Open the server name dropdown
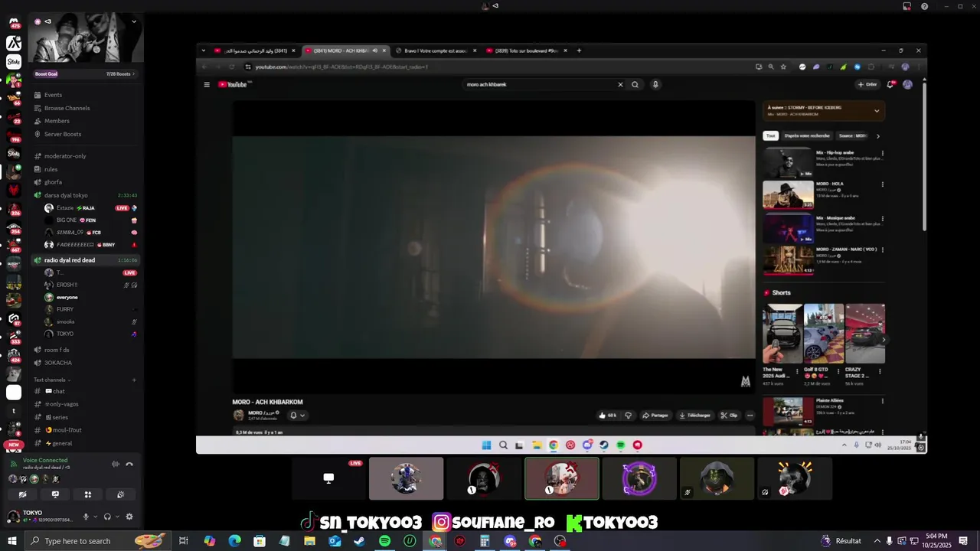Viewport: 980px width, 551px height. pos(134,21)
